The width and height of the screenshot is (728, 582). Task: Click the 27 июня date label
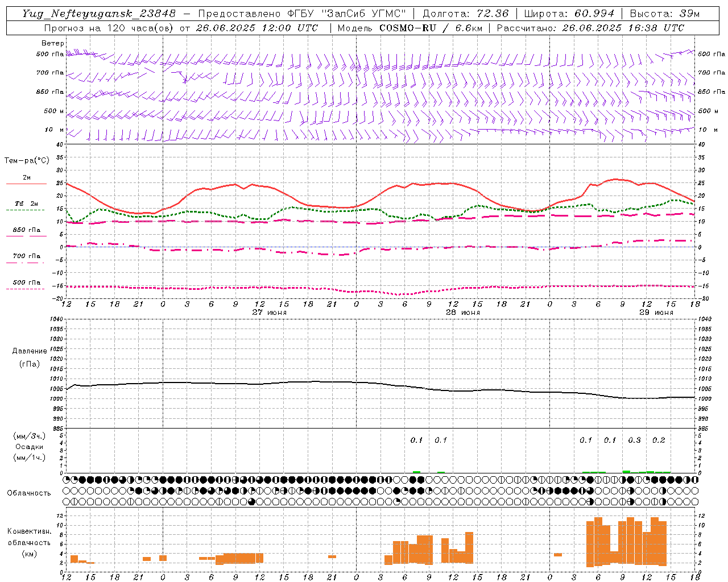(x=270, y=313)
